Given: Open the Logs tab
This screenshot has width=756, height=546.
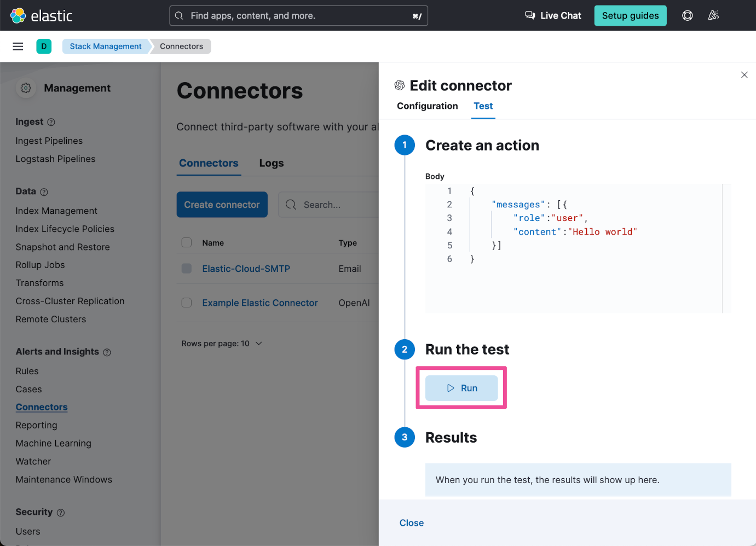Looking at the screenshot, I should coord(272,163).
